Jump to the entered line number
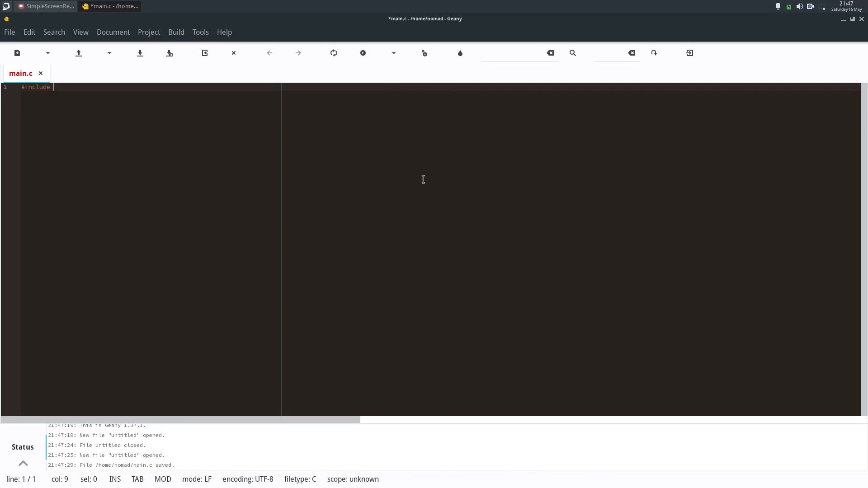This screenshot has height=488, width=868. 654,53
